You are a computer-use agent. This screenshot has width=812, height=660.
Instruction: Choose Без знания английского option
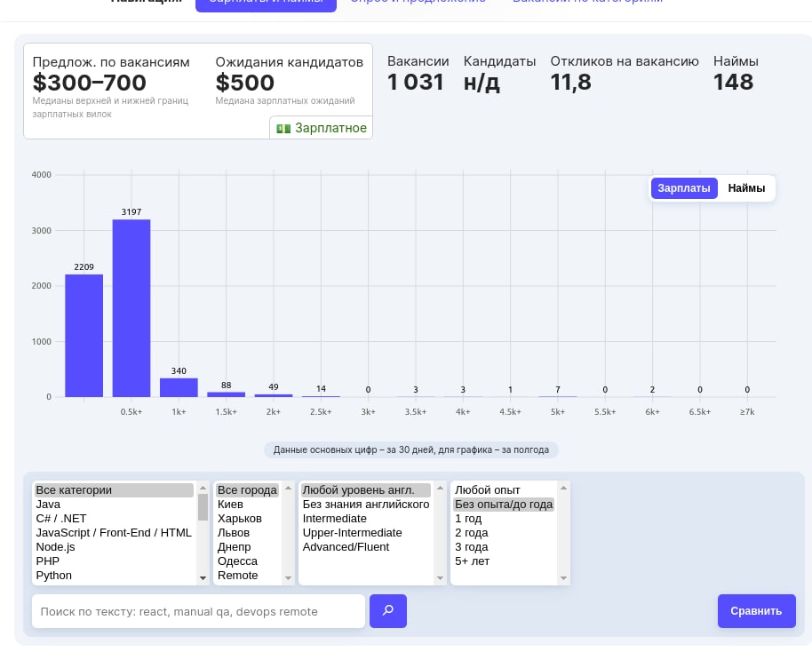click(366, 505)
